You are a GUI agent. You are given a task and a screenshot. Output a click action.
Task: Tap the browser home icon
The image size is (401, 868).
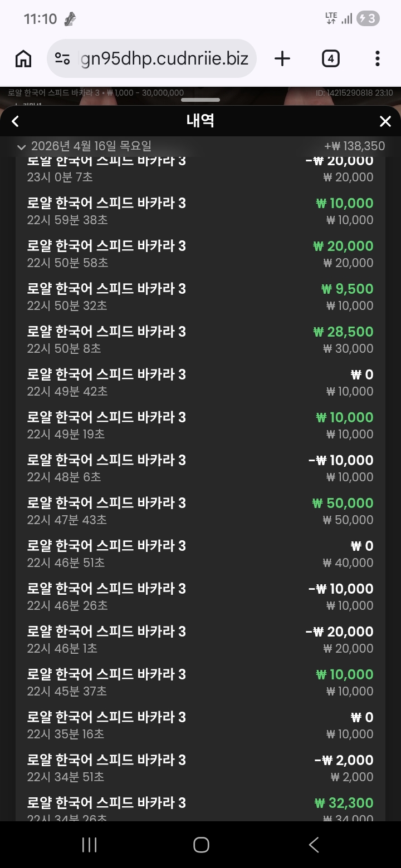23,58
